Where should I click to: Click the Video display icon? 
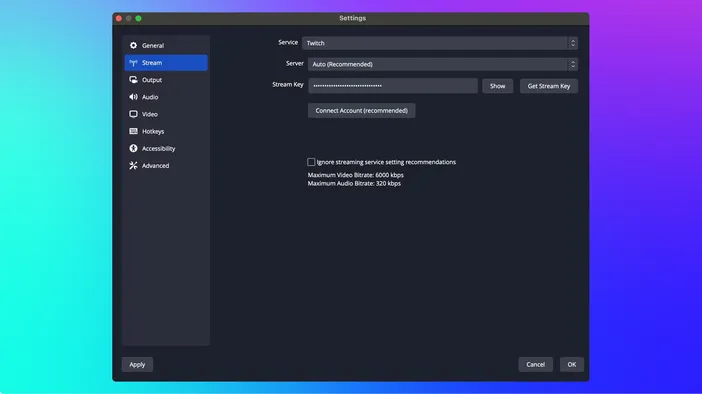pos(133,114)
